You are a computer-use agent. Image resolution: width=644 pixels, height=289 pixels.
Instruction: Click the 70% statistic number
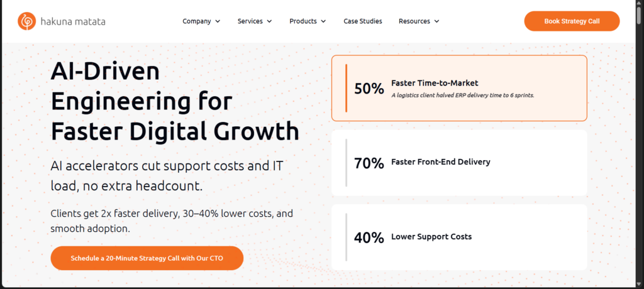pos(369,163)
